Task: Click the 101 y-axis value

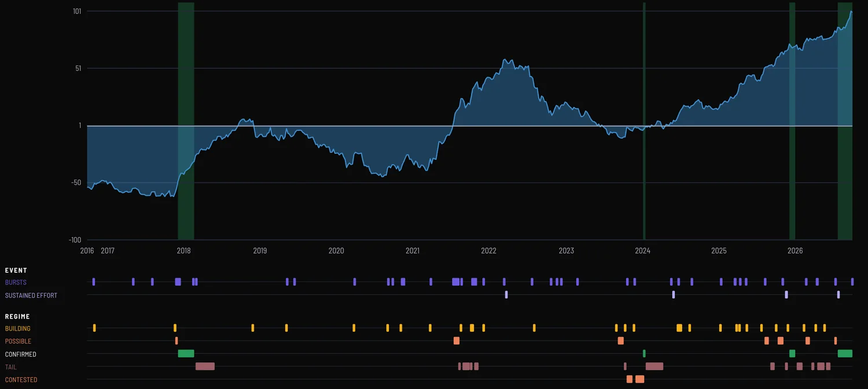Action: click(x=77, y=12)
